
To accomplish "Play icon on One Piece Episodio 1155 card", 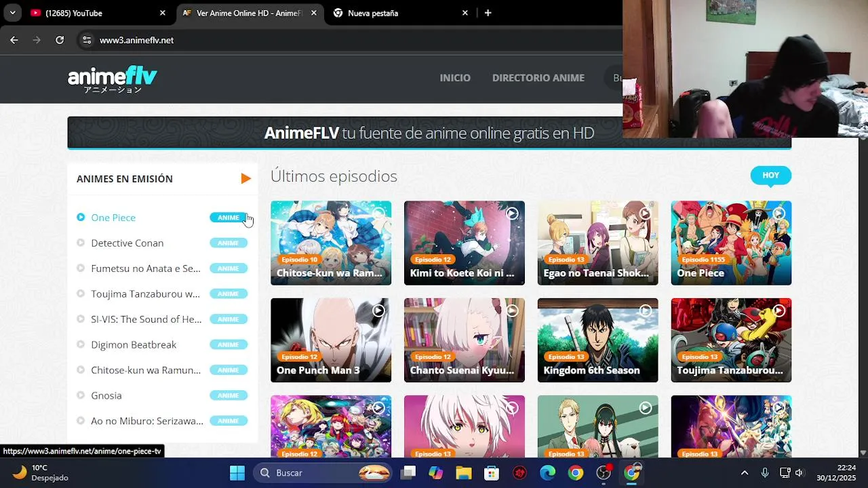I will coord(778,213).
